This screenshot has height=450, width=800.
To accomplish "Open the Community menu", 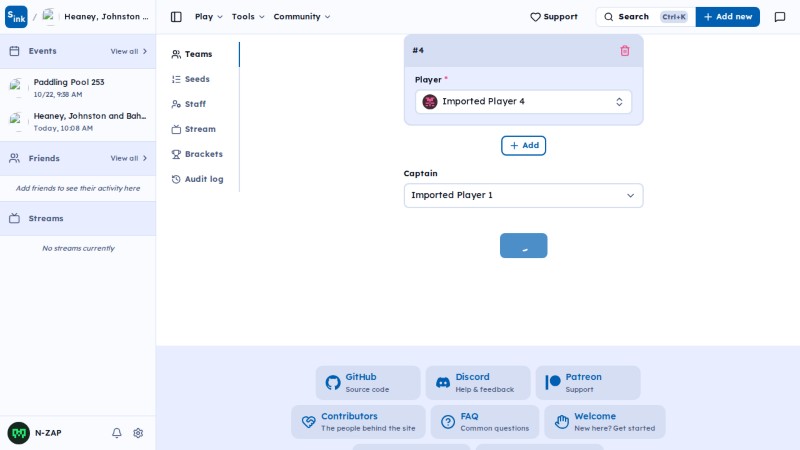I will pos(302,17).
